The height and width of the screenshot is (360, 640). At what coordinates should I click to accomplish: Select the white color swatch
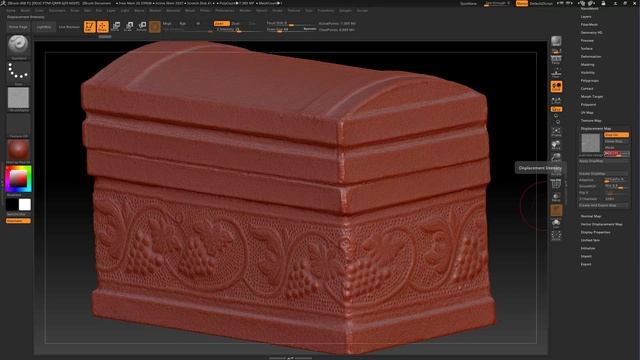[x=25, y=204]
